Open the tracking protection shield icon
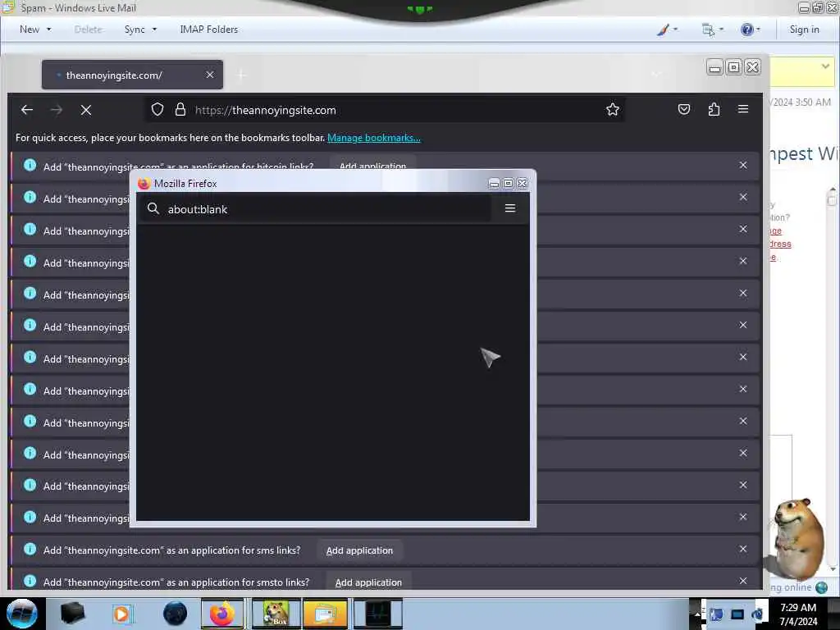The width and height of the screenshot is (840, 630). tap(157, 110)
